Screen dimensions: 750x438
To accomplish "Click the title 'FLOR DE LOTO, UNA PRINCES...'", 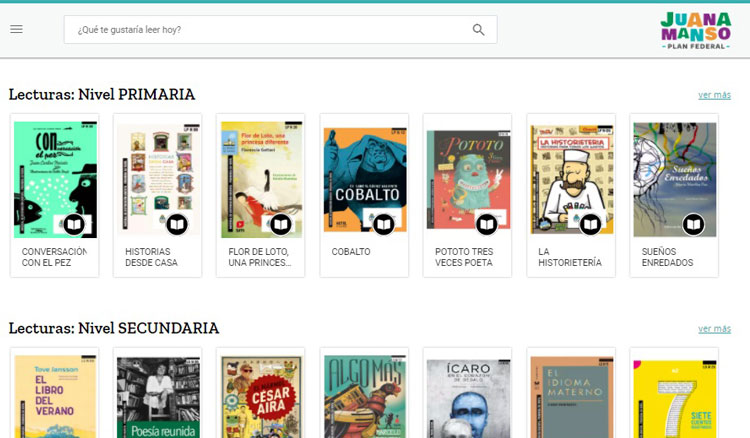I will (x=260, y=257).
